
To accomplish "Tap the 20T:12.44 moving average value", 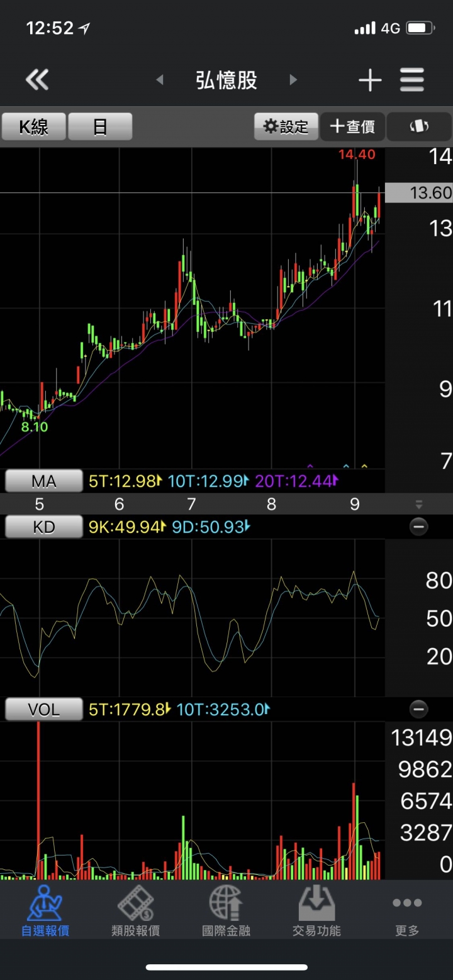I will point(296,482).
